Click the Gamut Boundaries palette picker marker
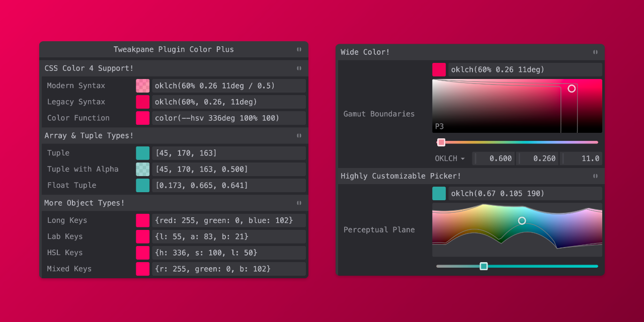This screenshot has width=644, height=322. point(572,89)
